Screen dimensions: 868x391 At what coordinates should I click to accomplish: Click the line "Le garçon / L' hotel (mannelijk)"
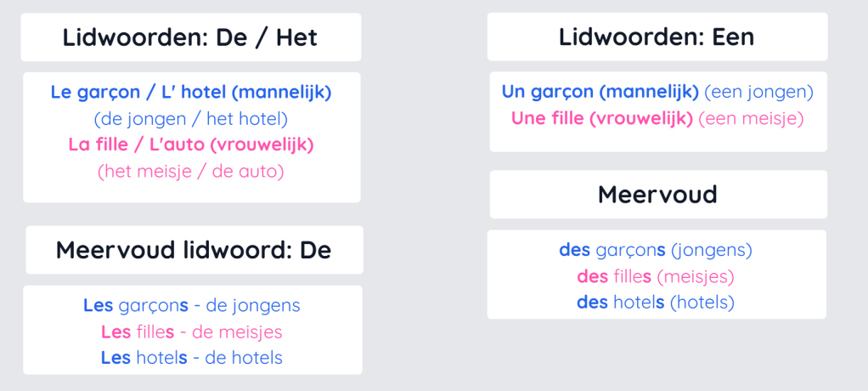pos(191,93)
